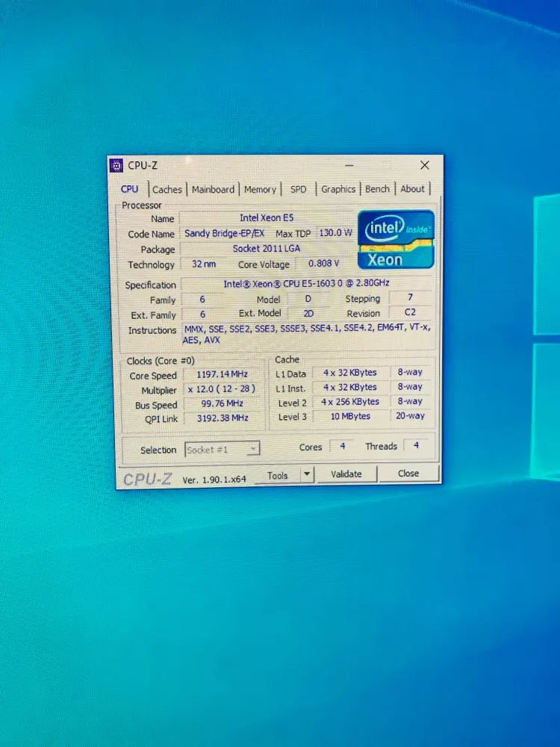Click the Level 3 value 10 MBytes

pos(350,416)
